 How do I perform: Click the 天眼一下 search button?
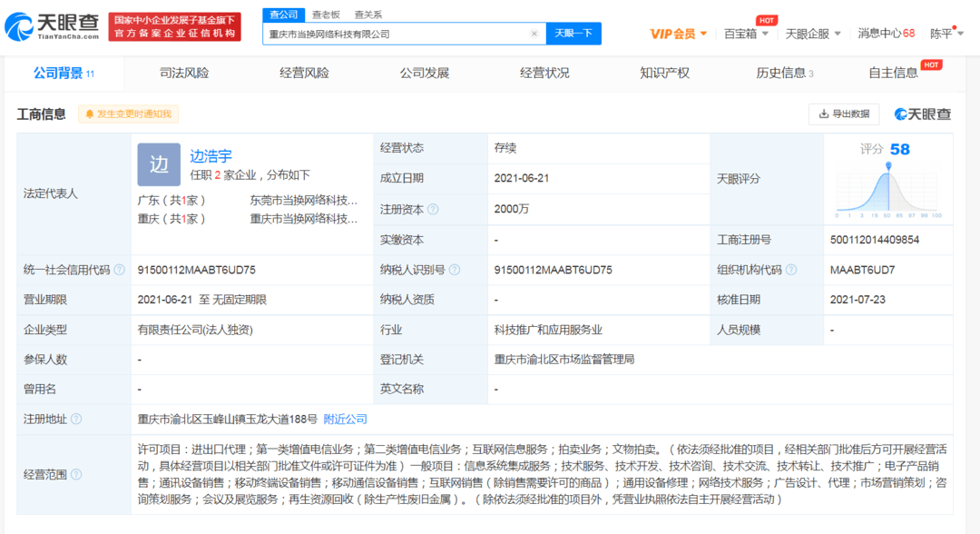573,33
